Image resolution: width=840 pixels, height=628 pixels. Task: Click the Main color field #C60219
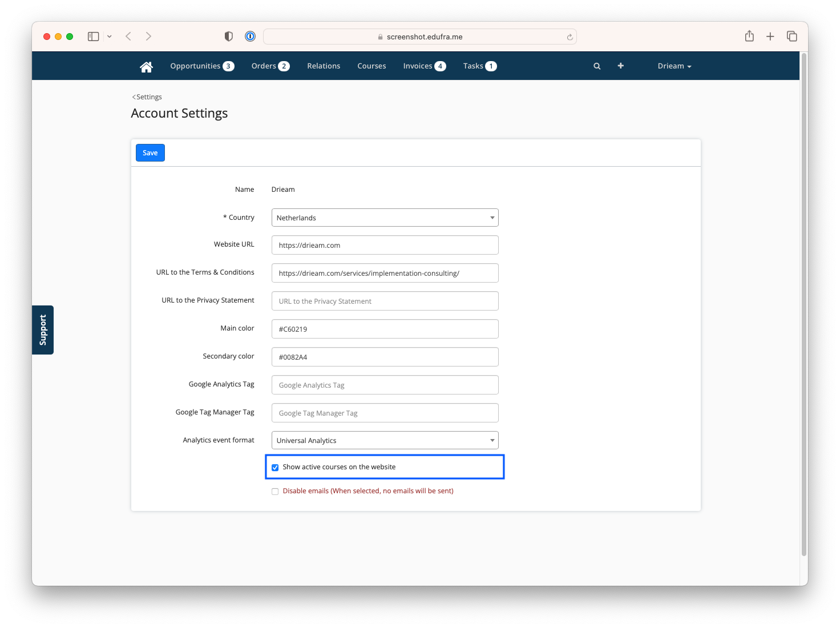coord(385,329)
